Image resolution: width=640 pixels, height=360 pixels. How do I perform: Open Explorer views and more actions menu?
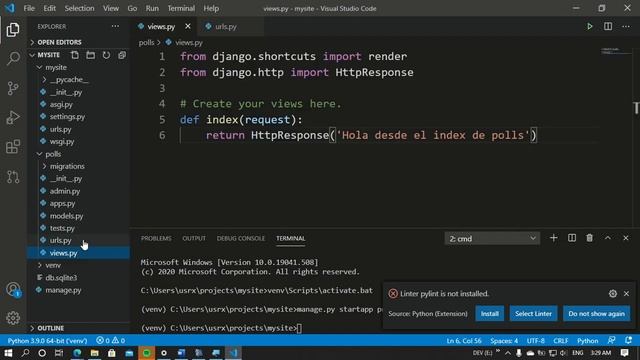point(116,27)
